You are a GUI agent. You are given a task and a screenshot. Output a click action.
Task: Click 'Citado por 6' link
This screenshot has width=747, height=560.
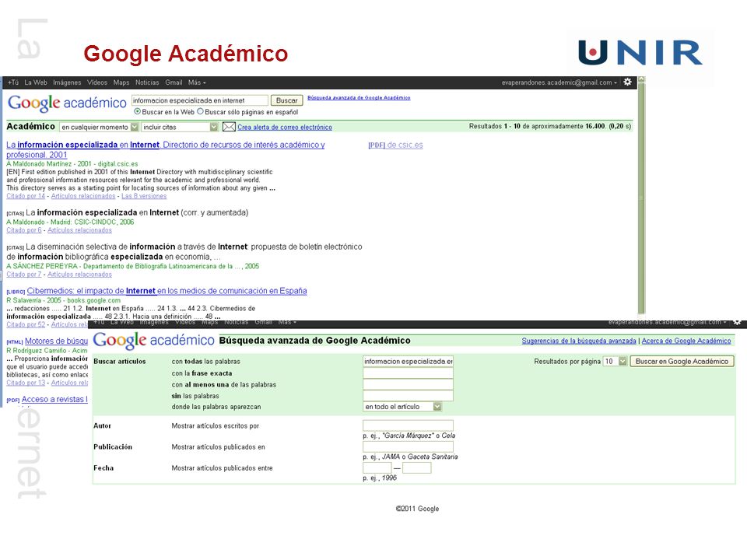click(x=24, y=230)
